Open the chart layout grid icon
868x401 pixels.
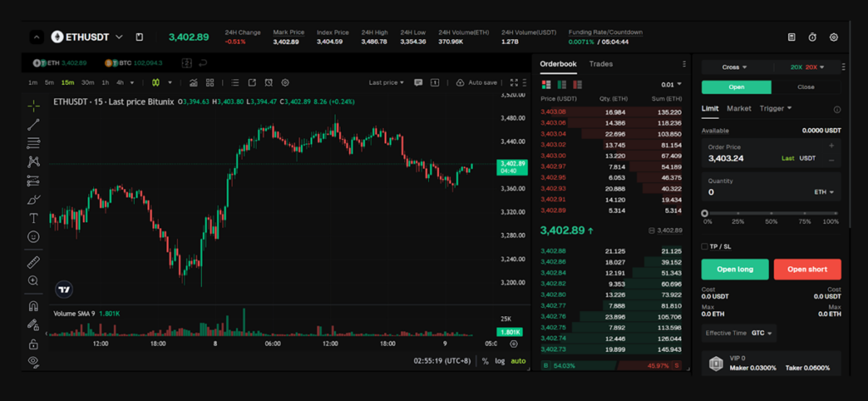pos(210,82)
